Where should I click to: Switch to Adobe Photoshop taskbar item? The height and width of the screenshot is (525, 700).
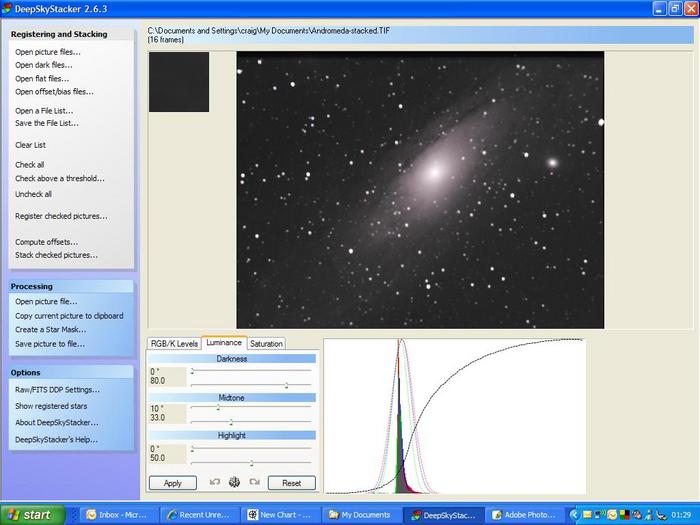[x=523, y=515]
